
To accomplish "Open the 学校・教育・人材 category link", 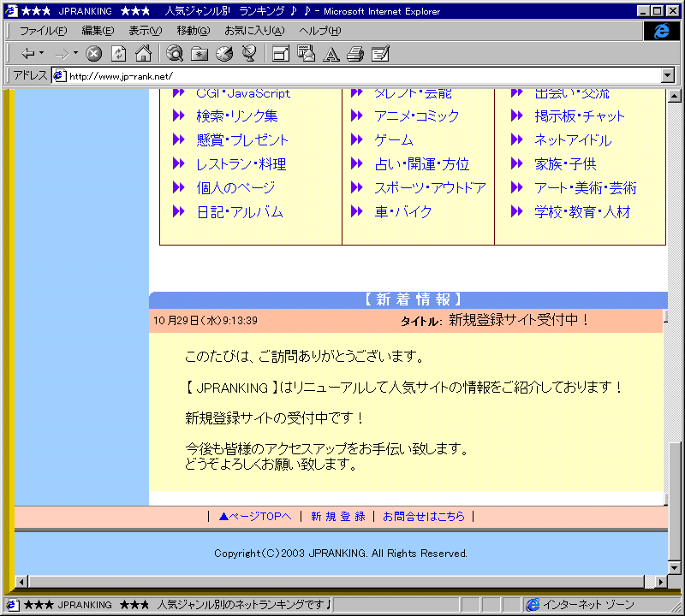I will 582,212.
